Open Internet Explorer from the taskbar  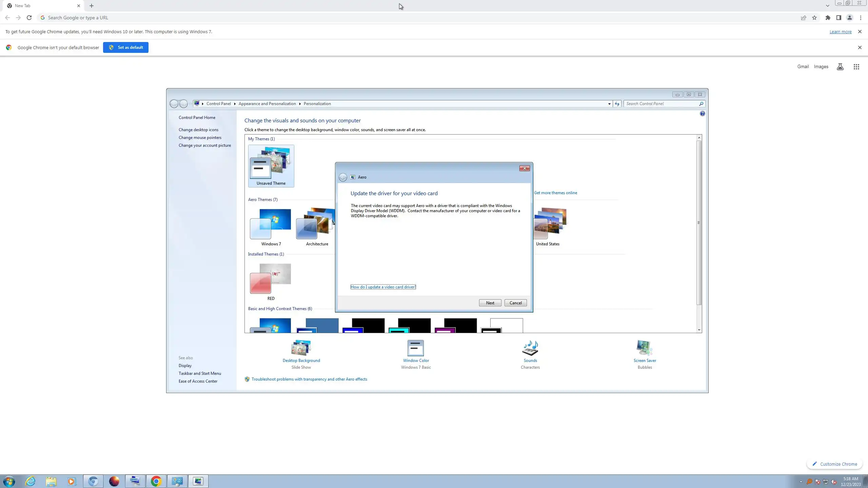click(x=30, y=481)
